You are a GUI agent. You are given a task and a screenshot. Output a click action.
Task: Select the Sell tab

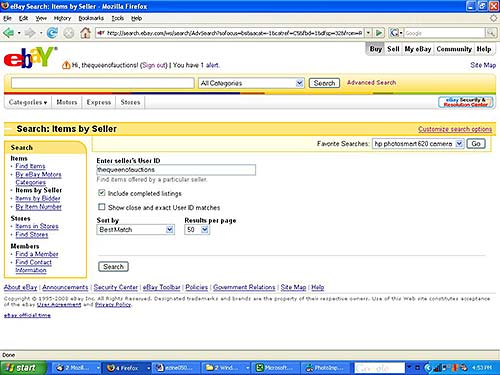(x=393, y=49)
